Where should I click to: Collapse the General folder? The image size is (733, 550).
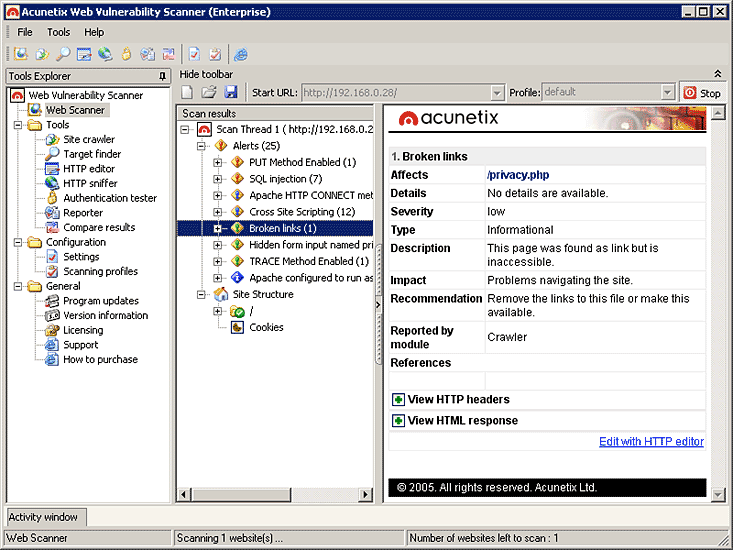click(x=18, y=286)
